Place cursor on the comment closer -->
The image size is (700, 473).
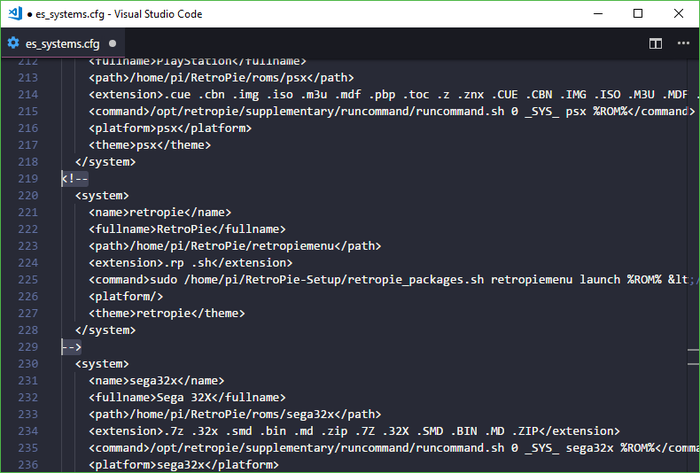pyautogui.click(x=71, y=347)
